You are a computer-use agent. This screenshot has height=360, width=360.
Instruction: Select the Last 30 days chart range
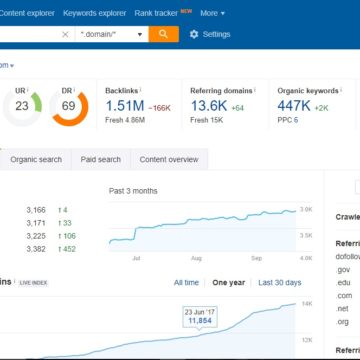(x=280, y=283)
